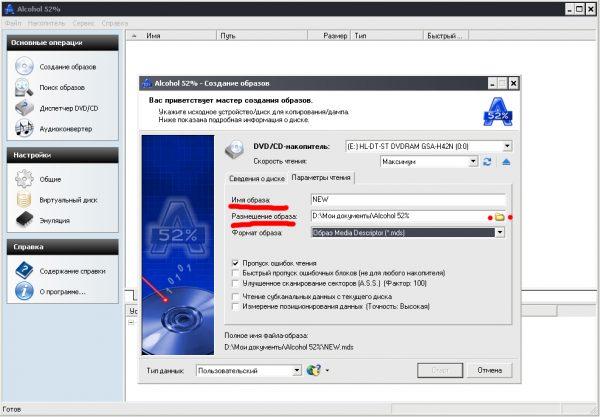Click the DVD/CD-накопитель drive icon
Viewport: 600px width, 417px height.
pos(234,150)
